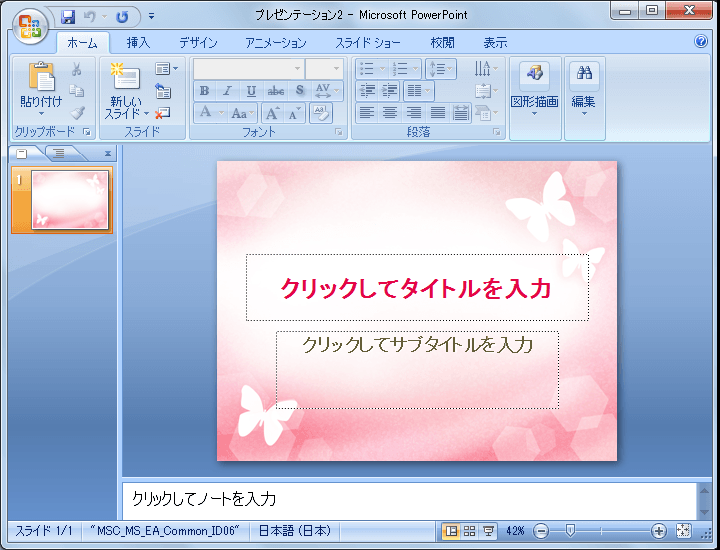Viewport: 720px width, 550px height.
Task: Click Decrease List Level icon
Action: tap(367, 90)
